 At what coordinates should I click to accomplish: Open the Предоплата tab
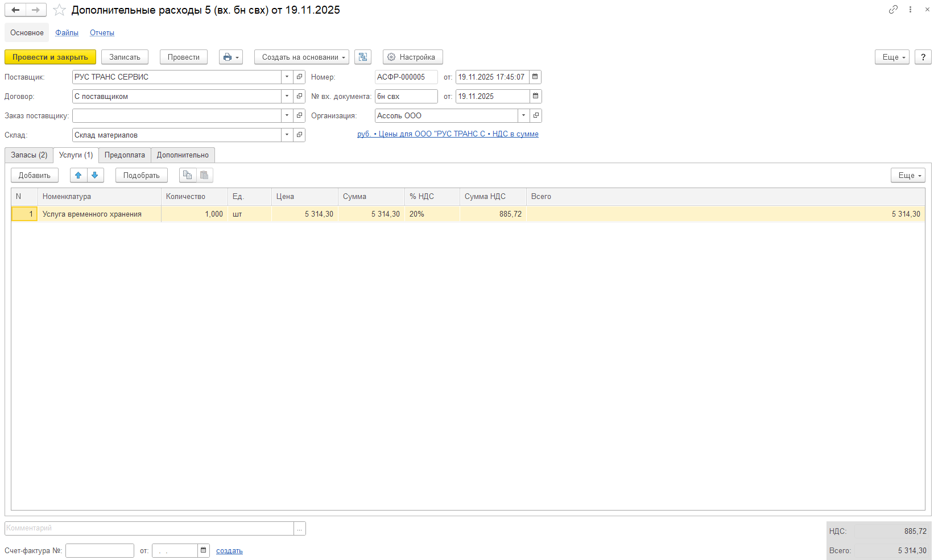pos(125,155)
